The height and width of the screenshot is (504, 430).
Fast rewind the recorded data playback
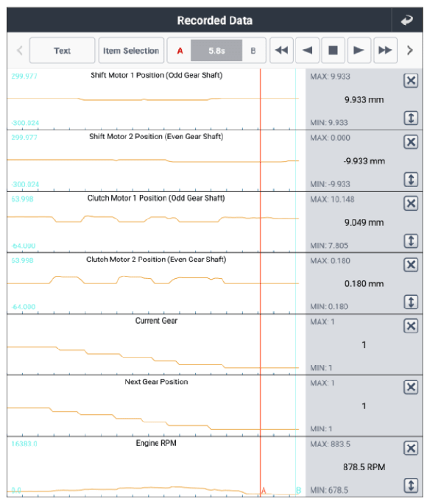pyautogui.click(x=281, y=50)
